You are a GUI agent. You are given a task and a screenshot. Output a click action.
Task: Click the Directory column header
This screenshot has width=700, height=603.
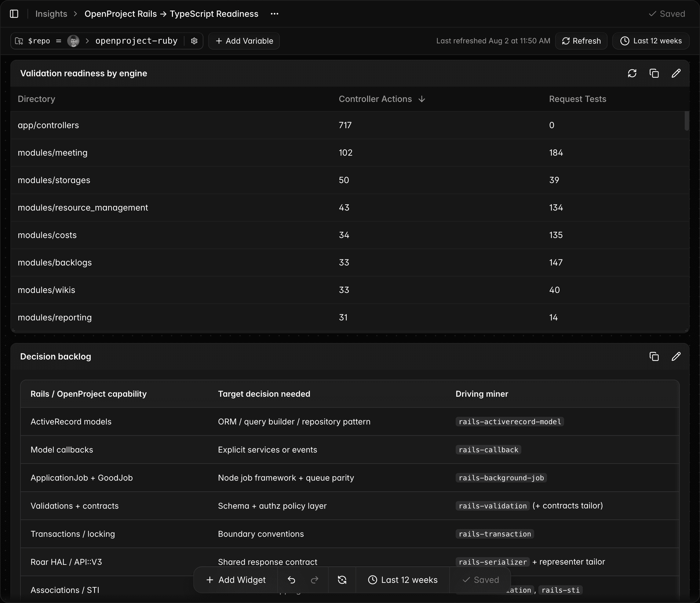[36, 99]
